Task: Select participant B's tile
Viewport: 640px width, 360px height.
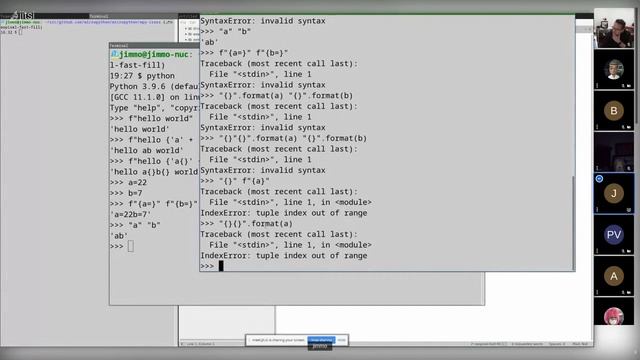Action: tap(614, 111)
